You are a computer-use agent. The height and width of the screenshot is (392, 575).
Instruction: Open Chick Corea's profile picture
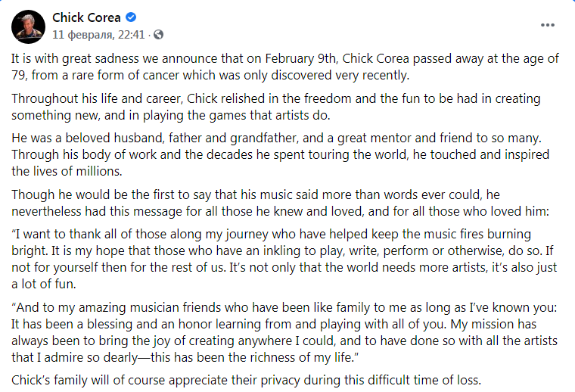click(x=27, y=26)
